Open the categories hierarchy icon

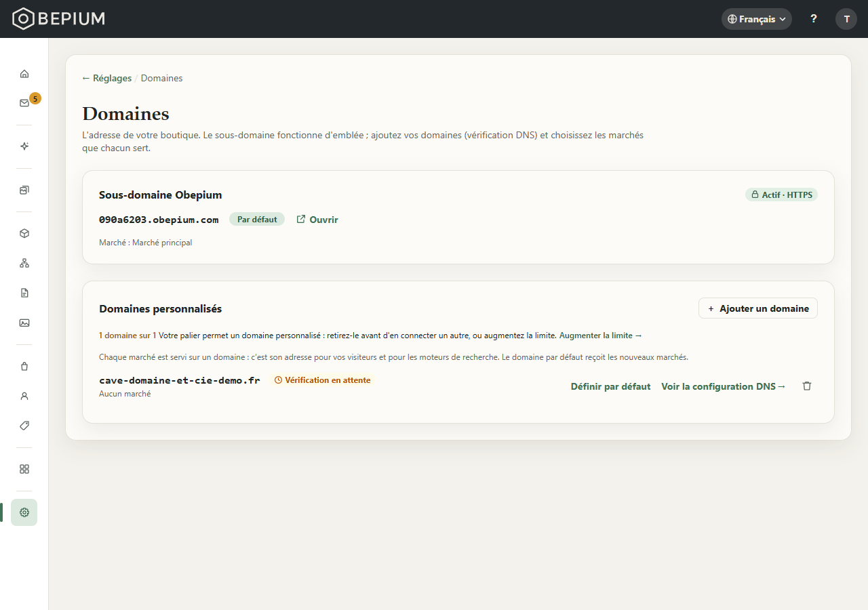coord(24,263)
